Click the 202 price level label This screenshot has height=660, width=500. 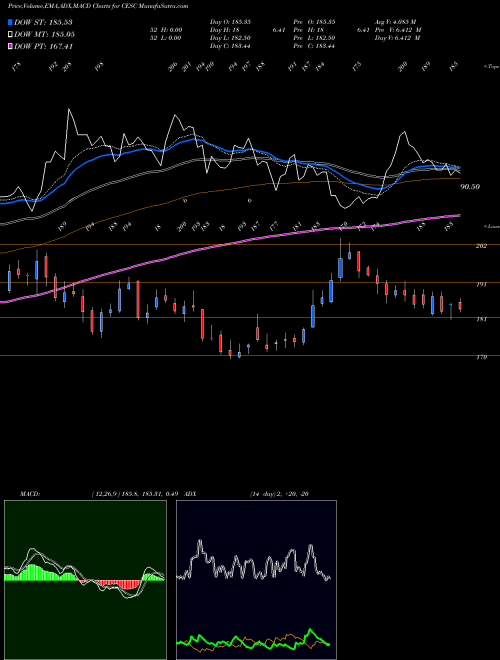pos(481,246)
